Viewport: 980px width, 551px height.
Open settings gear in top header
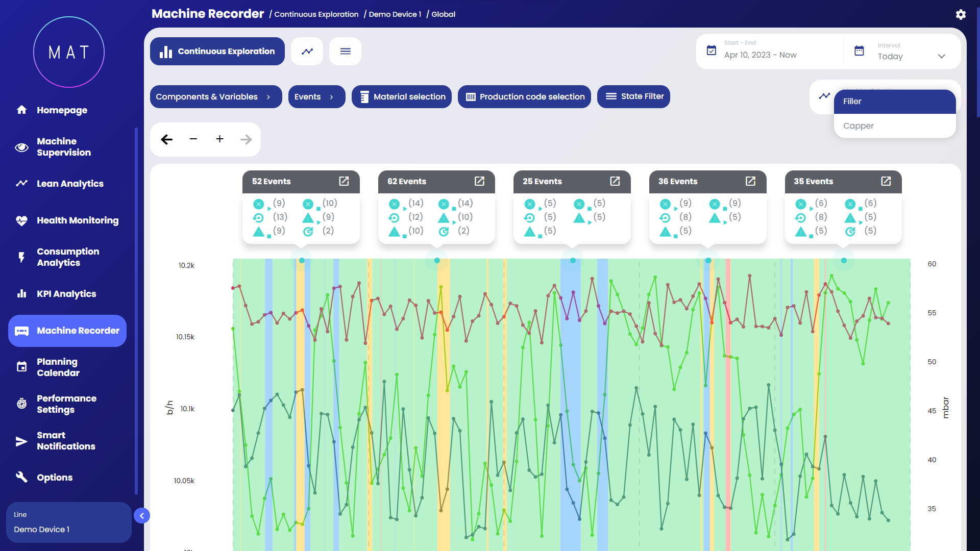pyautogui.click(x=961, y=14)
